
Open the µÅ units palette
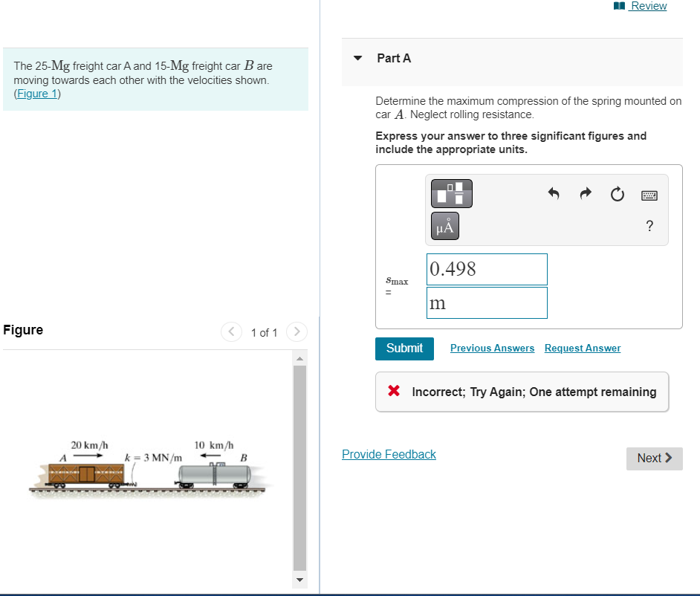point(444,226)
